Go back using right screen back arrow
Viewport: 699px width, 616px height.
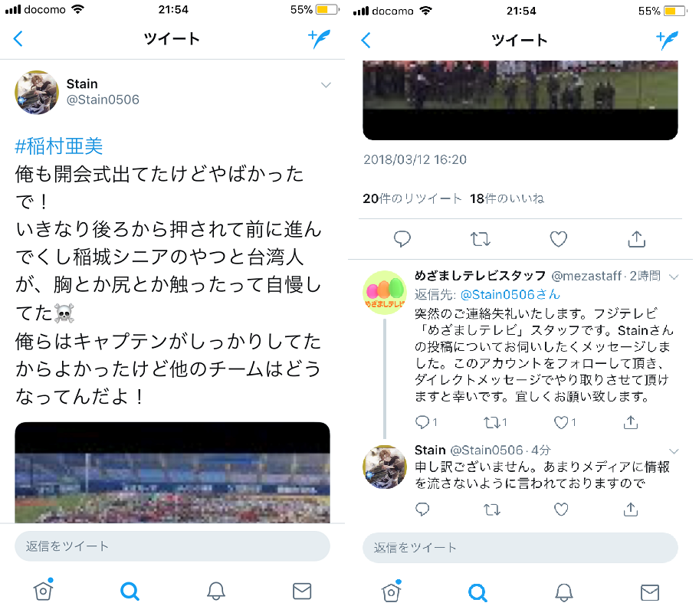click(366, 41)
